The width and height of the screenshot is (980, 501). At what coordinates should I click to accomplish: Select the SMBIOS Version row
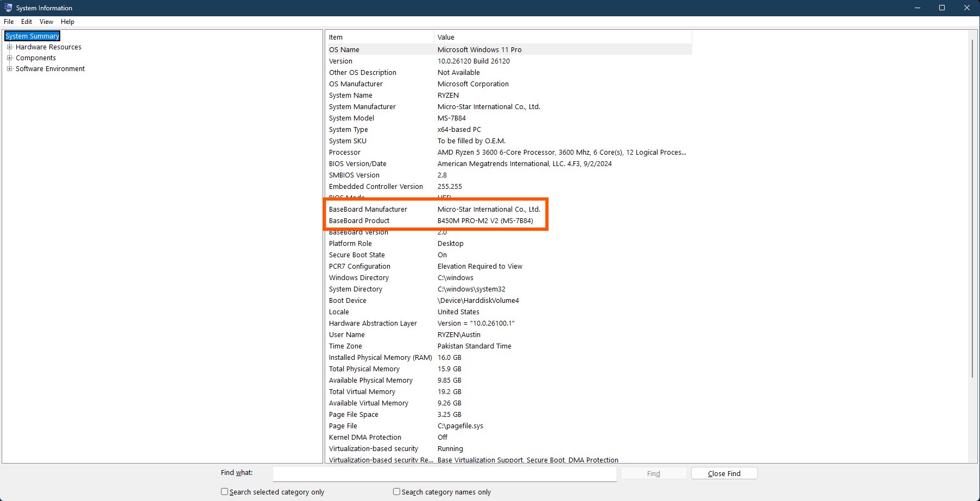coord(509,175)
